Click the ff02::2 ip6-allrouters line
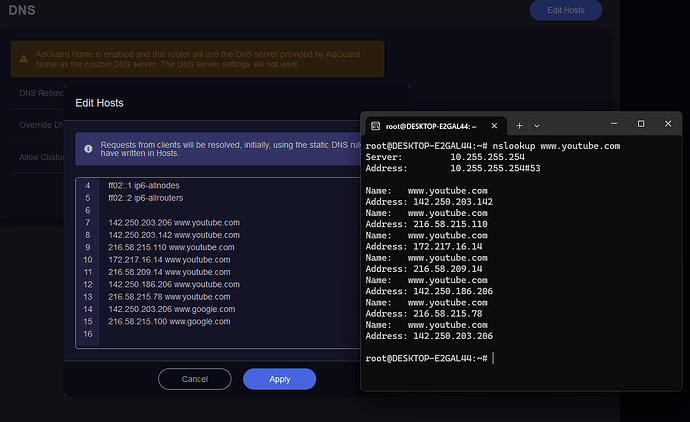690x422 pixels. tap(145, 198)
